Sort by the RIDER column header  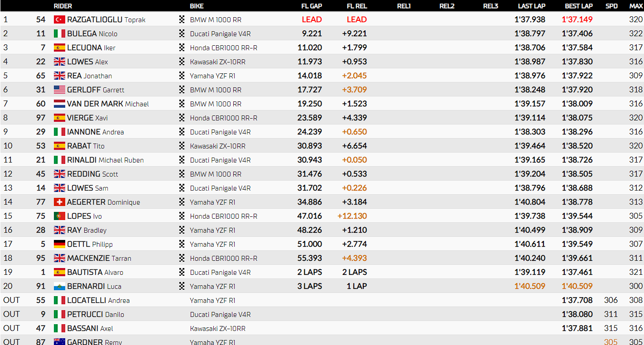tap(62, 6)
